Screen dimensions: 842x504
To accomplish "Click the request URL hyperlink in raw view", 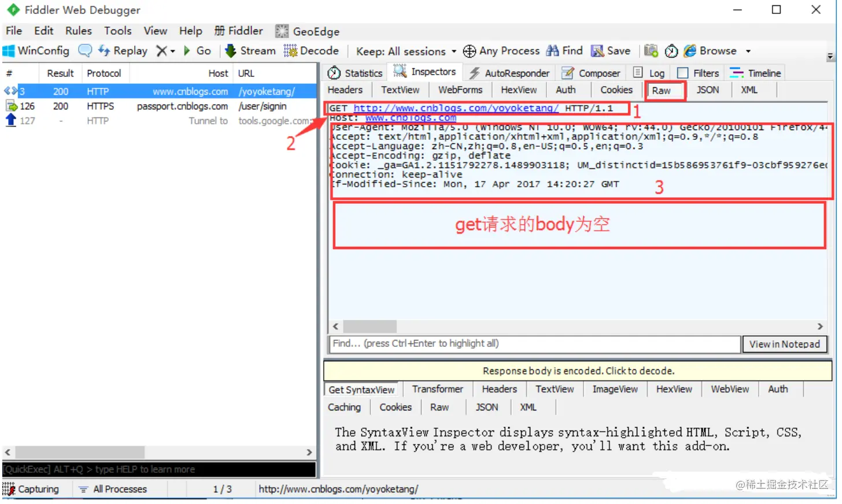I will [x=456, y=108].
